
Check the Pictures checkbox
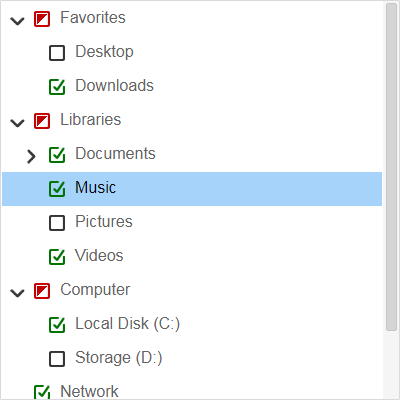(x=57, y=223)
